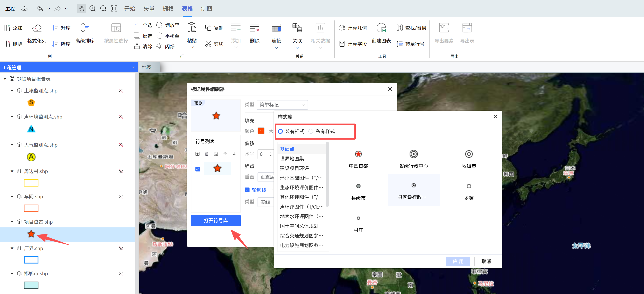Click the zoom in magnifier icon
This screenshot has height=294, width=644.
point(93,8)
